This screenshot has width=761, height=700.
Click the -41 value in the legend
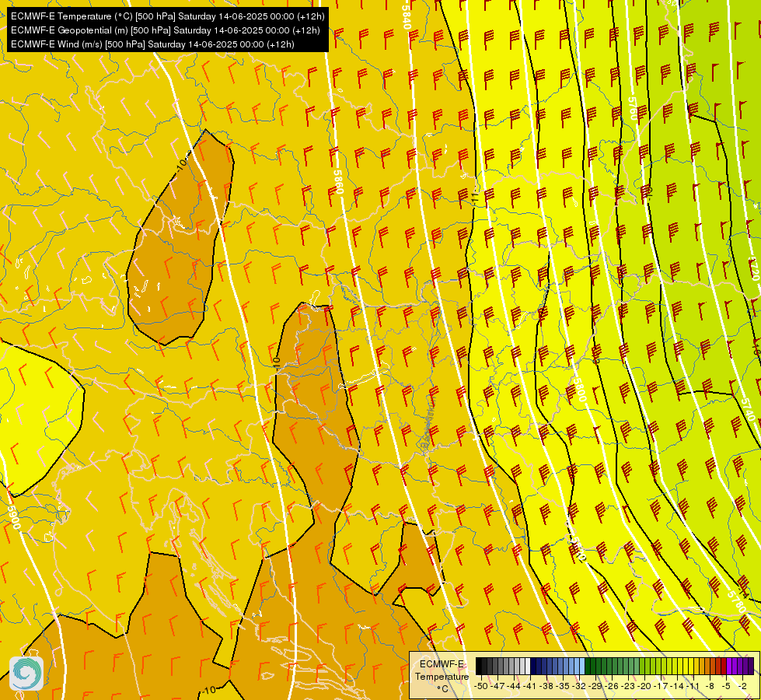tap(529, 686)
